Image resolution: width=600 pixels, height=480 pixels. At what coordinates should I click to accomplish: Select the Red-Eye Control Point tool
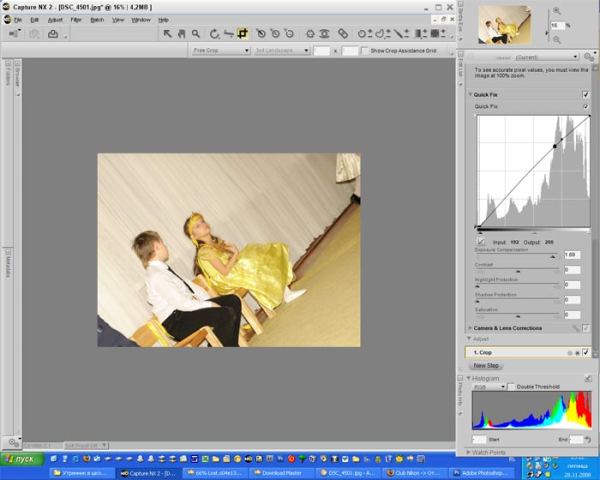324,34
